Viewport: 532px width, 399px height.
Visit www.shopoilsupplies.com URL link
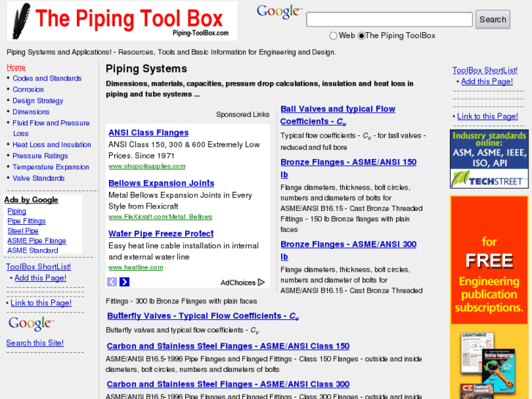(x=147, y=166)
